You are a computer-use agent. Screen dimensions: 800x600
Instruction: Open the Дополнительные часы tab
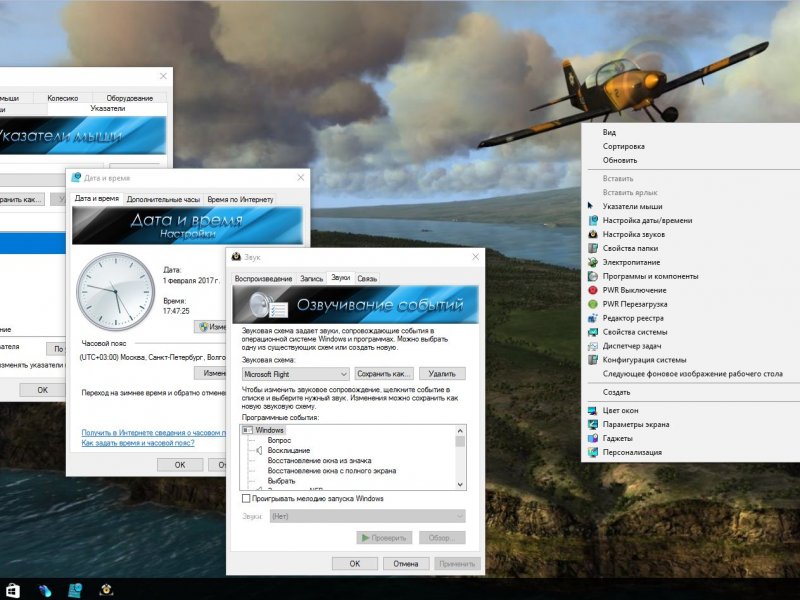pyautogui.click(x=163, y=199)
